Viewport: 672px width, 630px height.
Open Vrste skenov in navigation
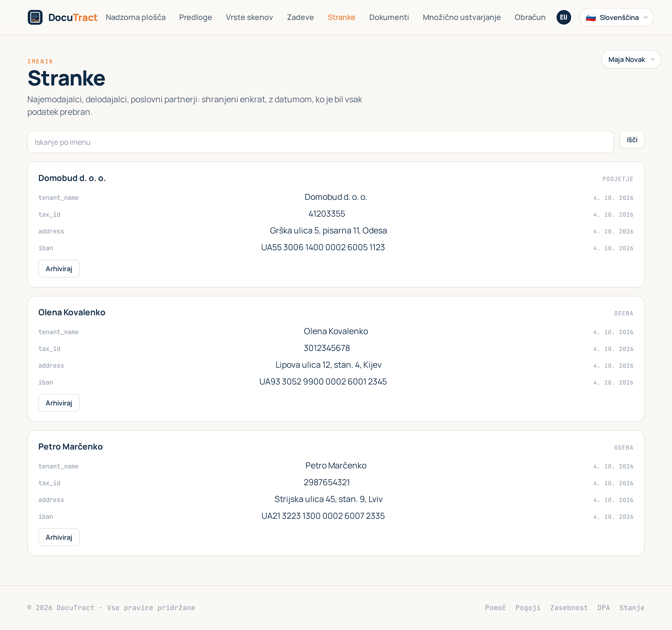point(249,17)
